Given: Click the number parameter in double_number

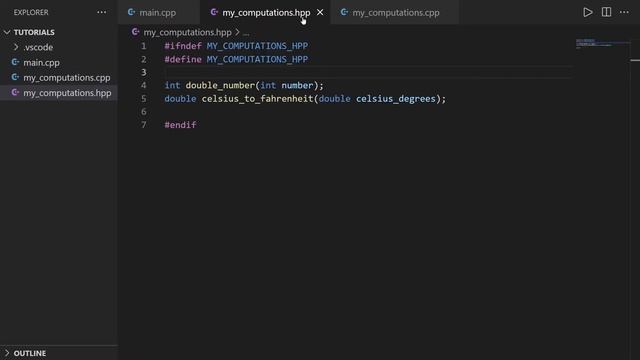Looking at the screenshot, I should pos(297,86).
